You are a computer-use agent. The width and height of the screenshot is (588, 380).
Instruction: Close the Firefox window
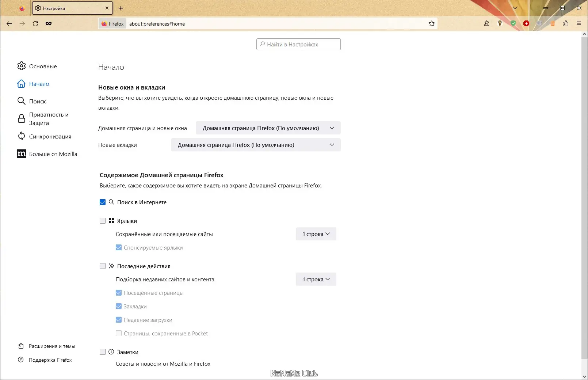point(579,8)
